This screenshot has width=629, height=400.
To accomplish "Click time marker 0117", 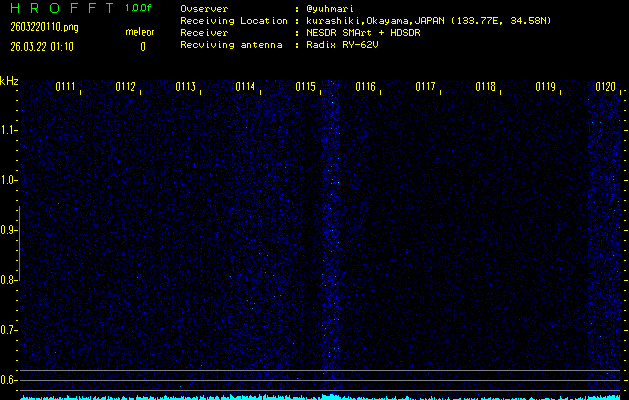I will tap(425, 87).
